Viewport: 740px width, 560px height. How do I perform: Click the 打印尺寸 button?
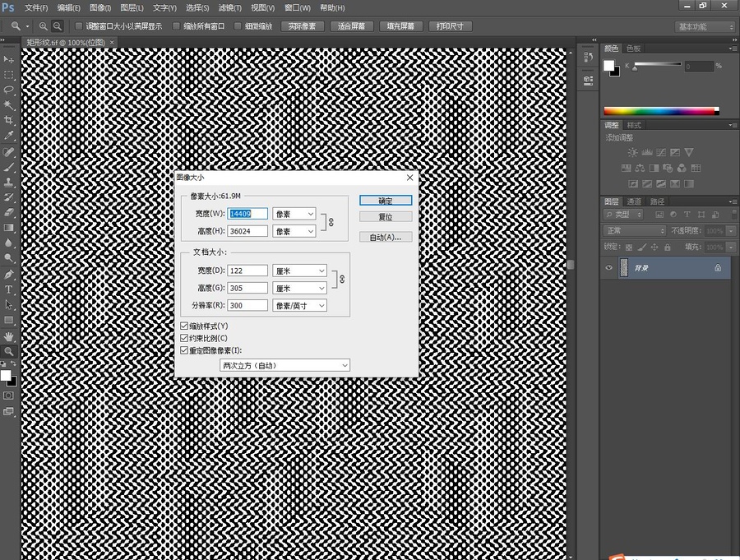pyautogui.click(x=451, y=26)
